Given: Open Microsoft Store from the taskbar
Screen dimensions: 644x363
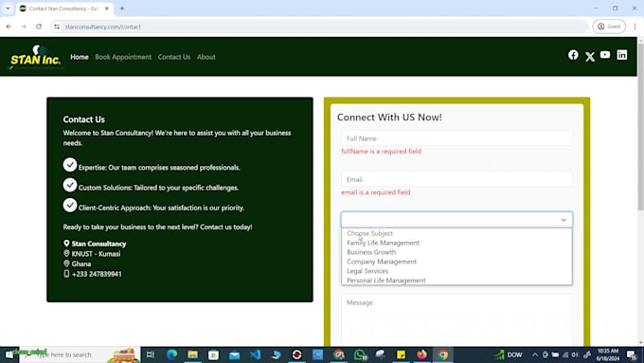Looking at the screenshot, I should 214,354.
